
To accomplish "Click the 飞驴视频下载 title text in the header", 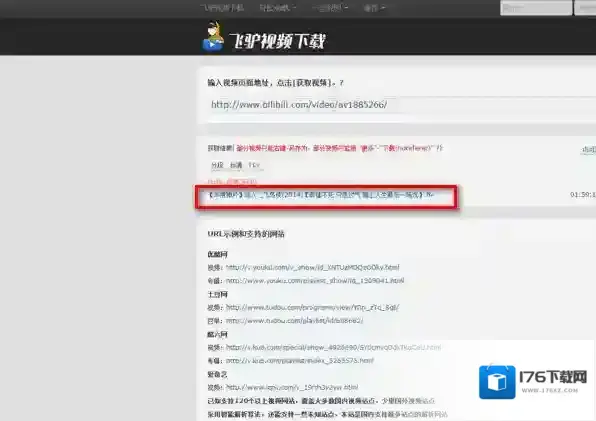I will [x=277, y=41].
